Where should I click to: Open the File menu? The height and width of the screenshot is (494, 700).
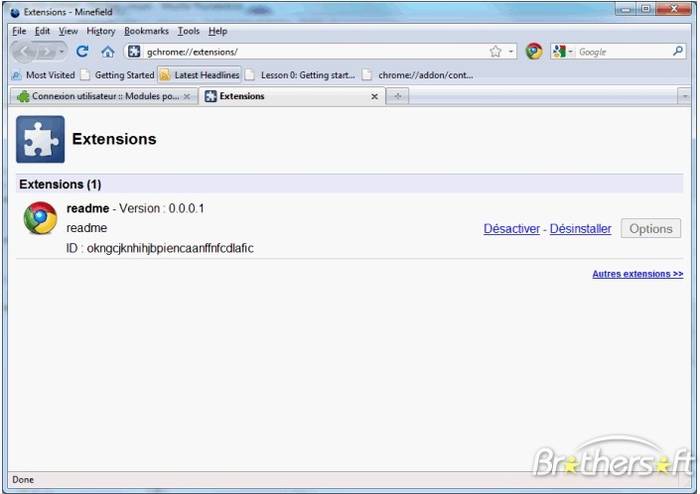coord(19,31)
